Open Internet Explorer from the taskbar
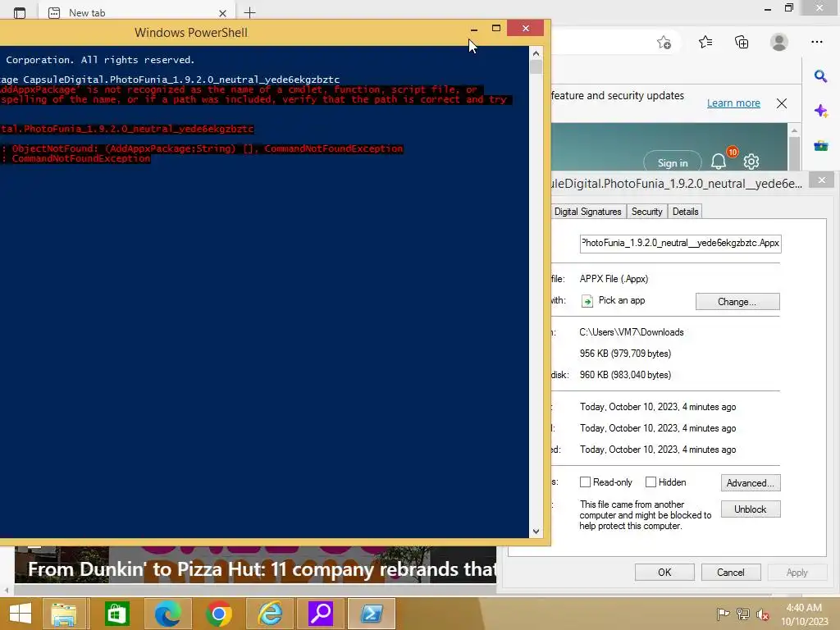 coord(270,614)
